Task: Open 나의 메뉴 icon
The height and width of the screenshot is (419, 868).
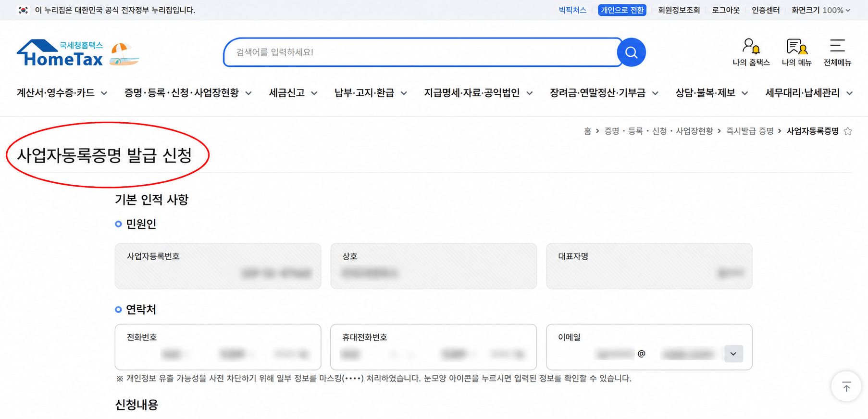Action: click(796, 52)
